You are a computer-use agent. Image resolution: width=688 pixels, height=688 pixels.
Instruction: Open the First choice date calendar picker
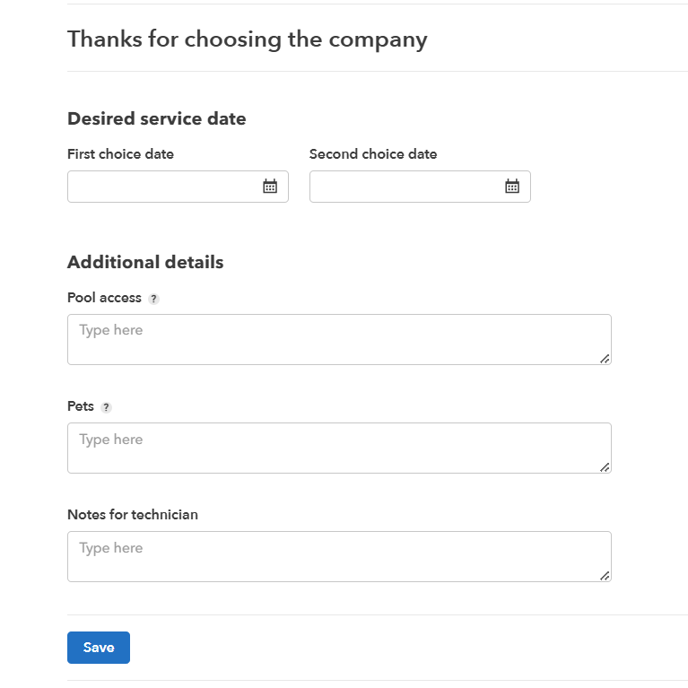(x=270, y=187)
